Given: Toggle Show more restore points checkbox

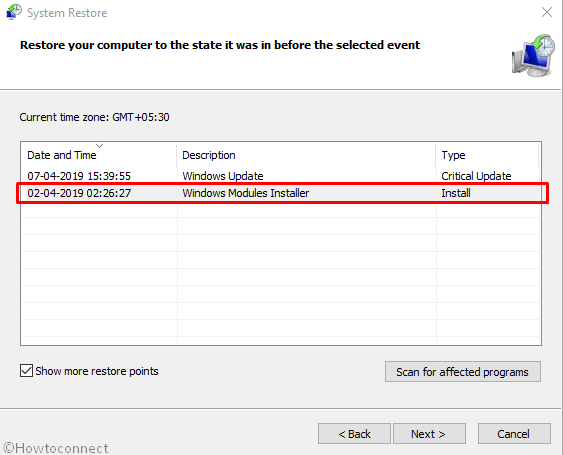Looking at the screenshot, I should pyautogui.click(x=26, y=371).
